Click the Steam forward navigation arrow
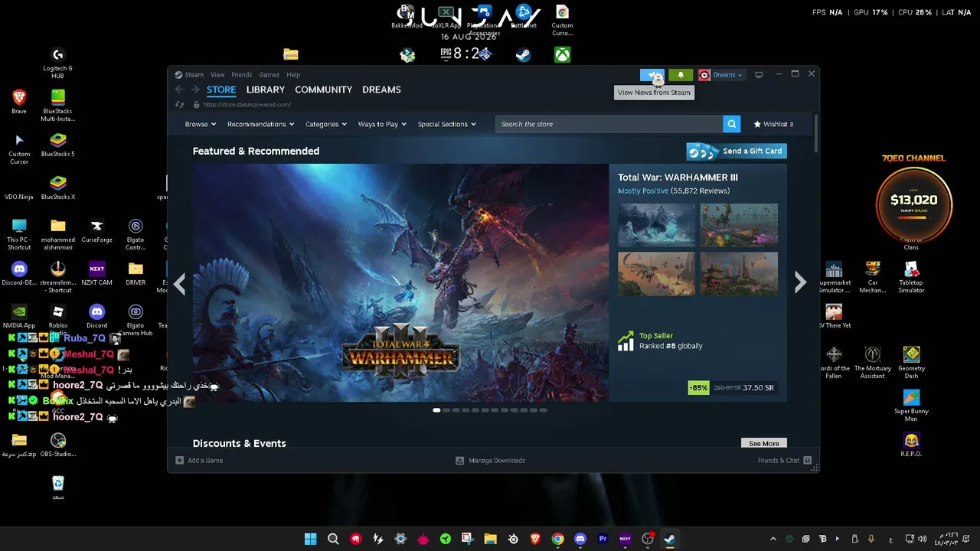 (194, 90)
